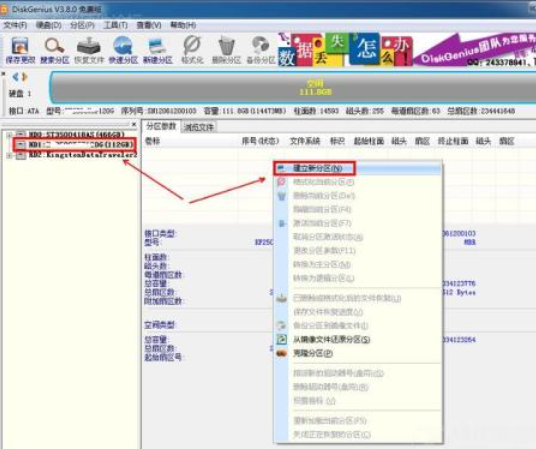Switch to Browse Files (浏览文件) tab

(199, 127)
